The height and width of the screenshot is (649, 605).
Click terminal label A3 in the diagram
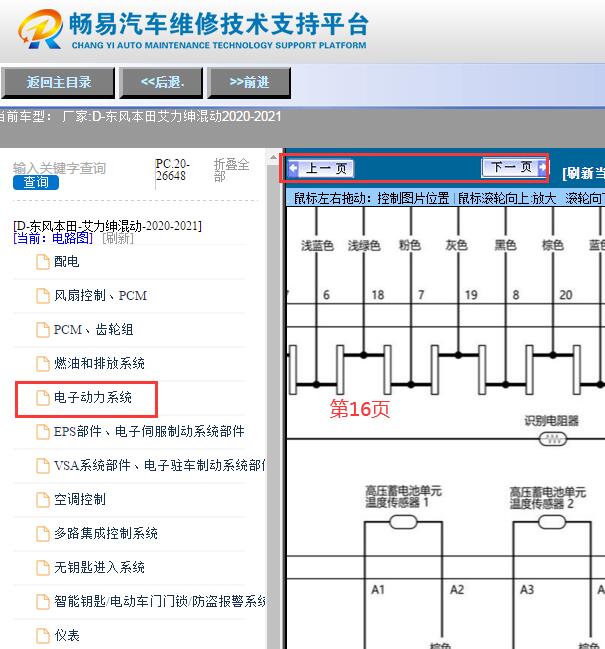[x=527, y=589]
